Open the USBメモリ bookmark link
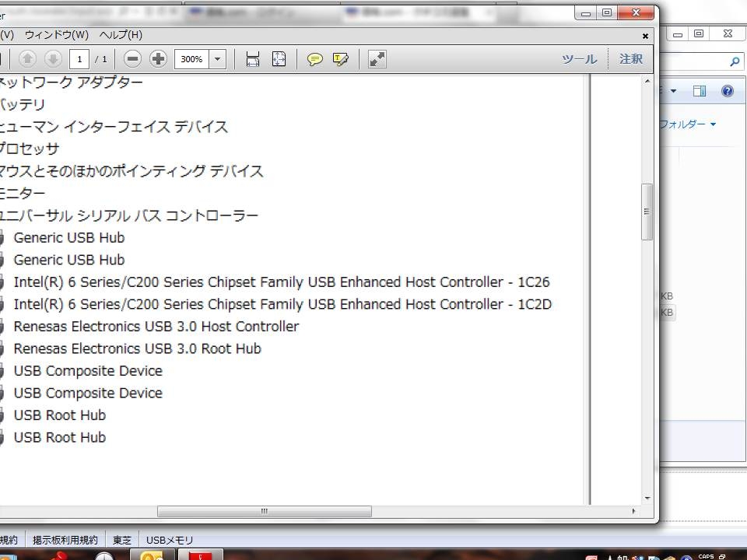747x560 pixels. coord(170,540)
